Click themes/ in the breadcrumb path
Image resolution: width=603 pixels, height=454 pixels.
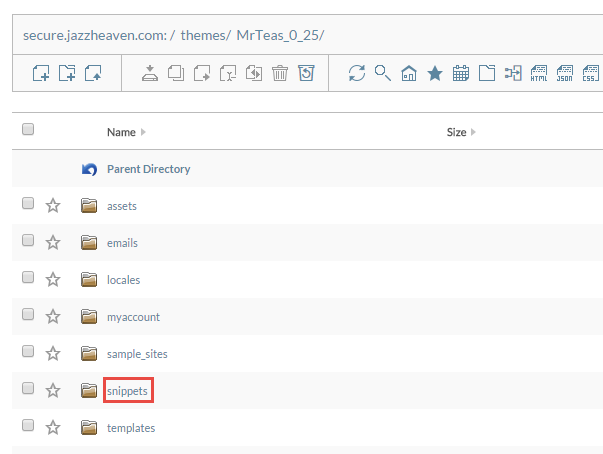click(205, 35)
